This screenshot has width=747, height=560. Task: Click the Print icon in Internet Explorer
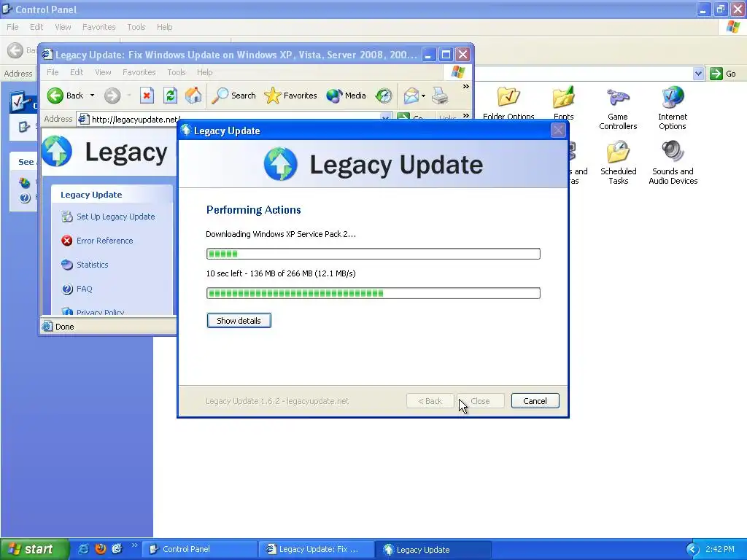point(440,96)
